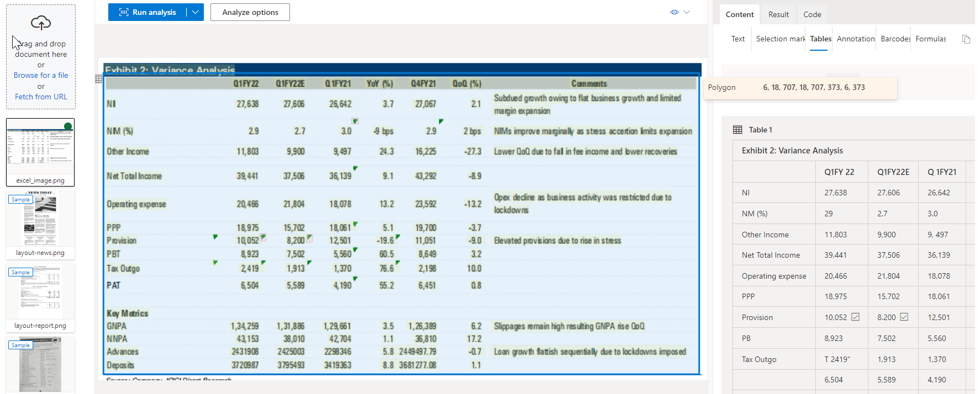The width and height of the screenshot is (980, 394).
Task: Click the 27,638 cell in result table
Action: point(835,193)
